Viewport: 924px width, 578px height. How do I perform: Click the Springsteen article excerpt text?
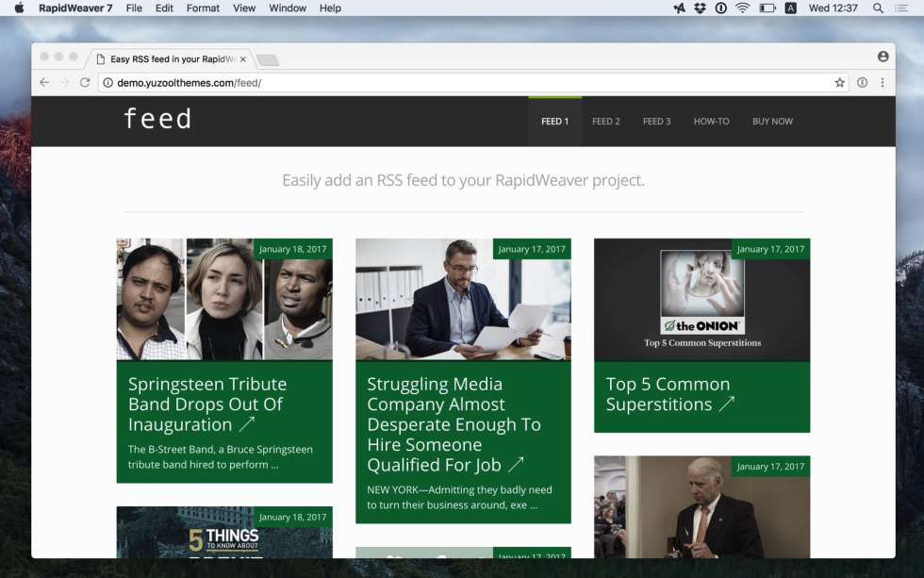point(221,456)
